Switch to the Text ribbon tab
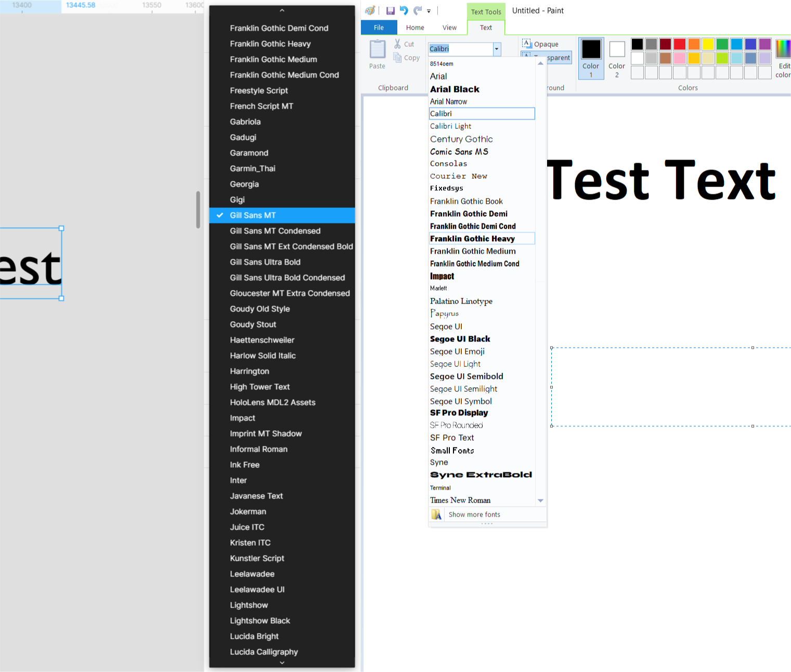Image resolution: width=791 pixels, height=672 pixels. pyautogui.click(x=486, y=28)
